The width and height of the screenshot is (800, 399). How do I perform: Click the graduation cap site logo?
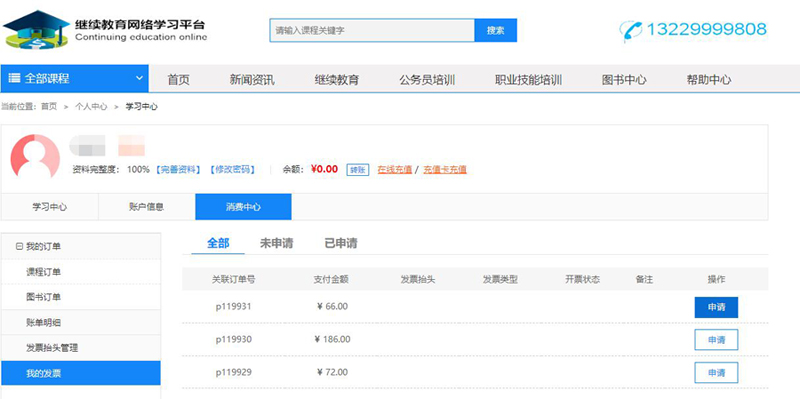tap(36, 29)
